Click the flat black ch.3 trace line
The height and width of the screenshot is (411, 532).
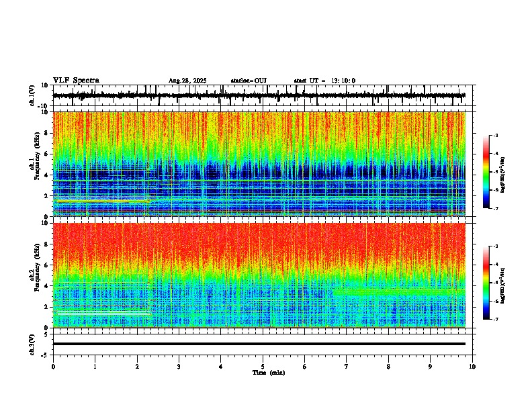259,344
